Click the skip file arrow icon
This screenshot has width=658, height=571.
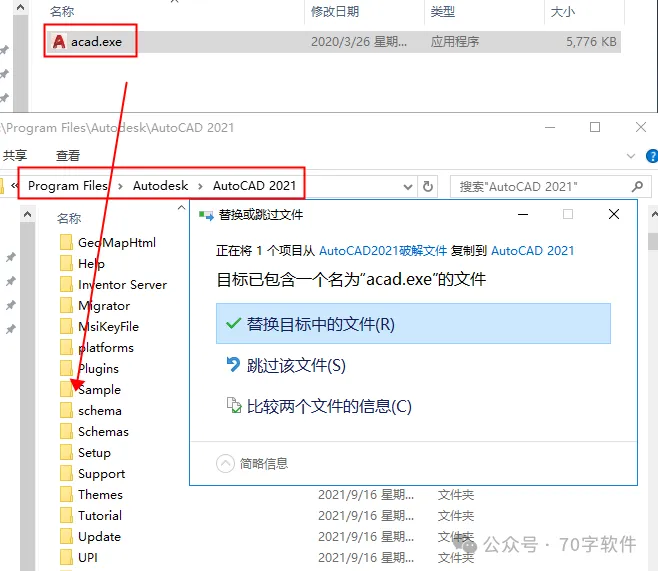pos(233,364)
